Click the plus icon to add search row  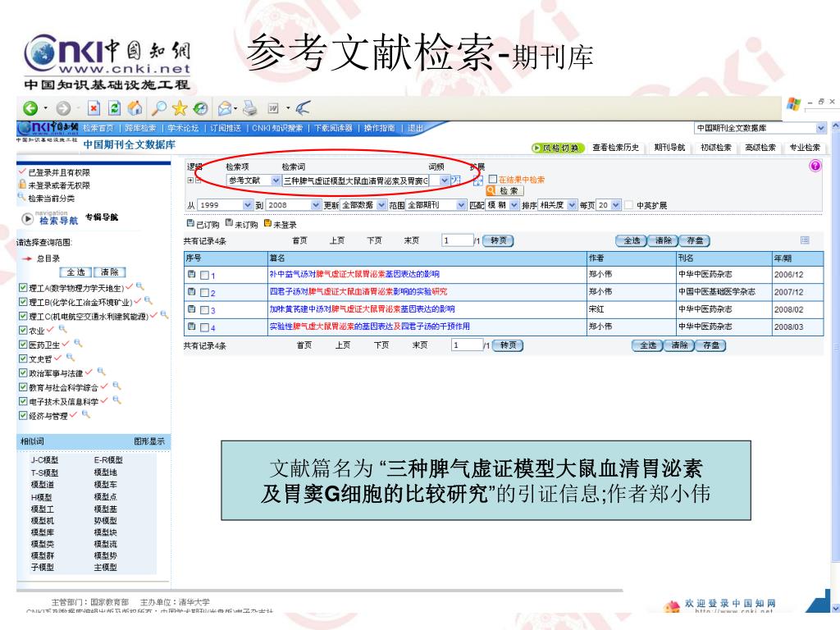pyautogui.click(x=189, y=180)
